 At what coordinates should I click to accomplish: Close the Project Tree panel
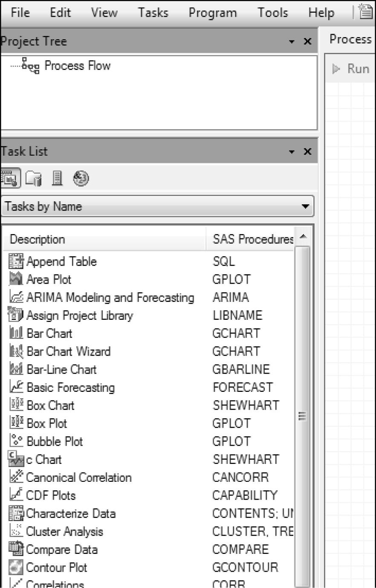click(307, 41)
